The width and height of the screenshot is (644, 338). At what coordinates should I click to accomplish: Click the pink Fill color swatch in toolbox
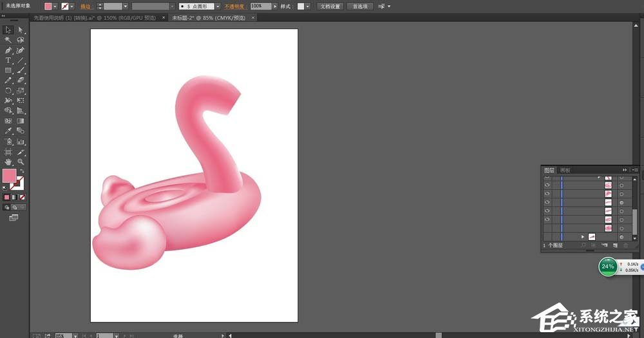pyautogui.click(x=9, y=176)
